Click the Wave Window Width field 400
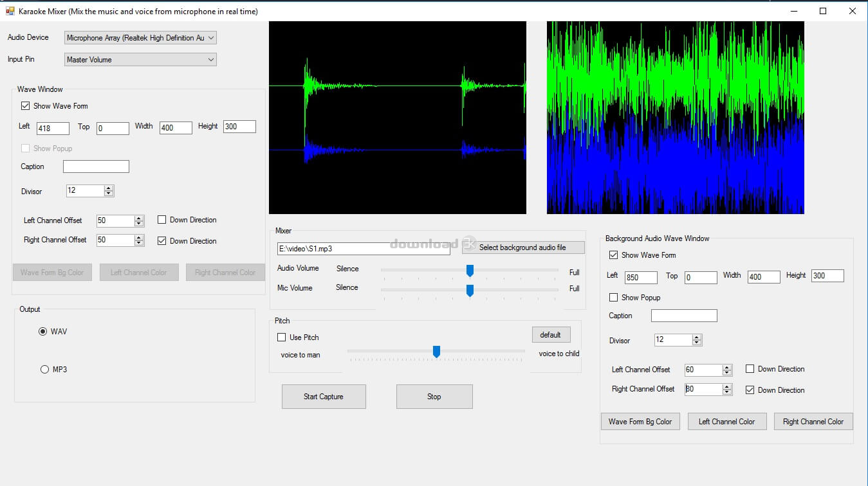This screenshot has height=486, width=868. pyautogui.click(x=176, y=128)
